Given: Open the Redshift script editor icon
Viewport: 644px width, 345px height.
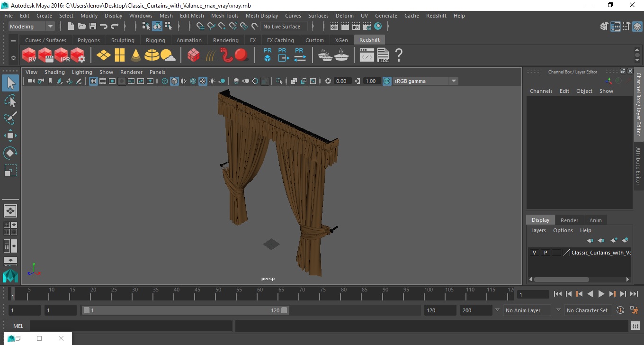Looking at the screenshot, I should 367,55.
